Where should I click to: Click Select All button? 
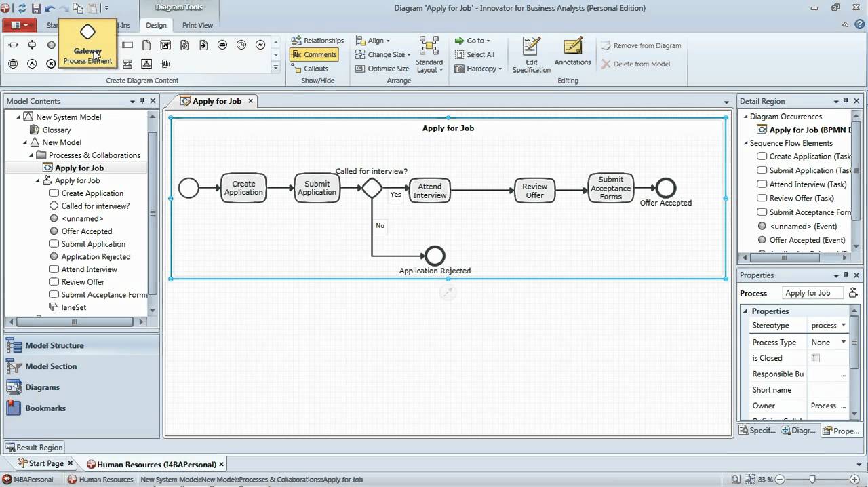click(474, 54)
